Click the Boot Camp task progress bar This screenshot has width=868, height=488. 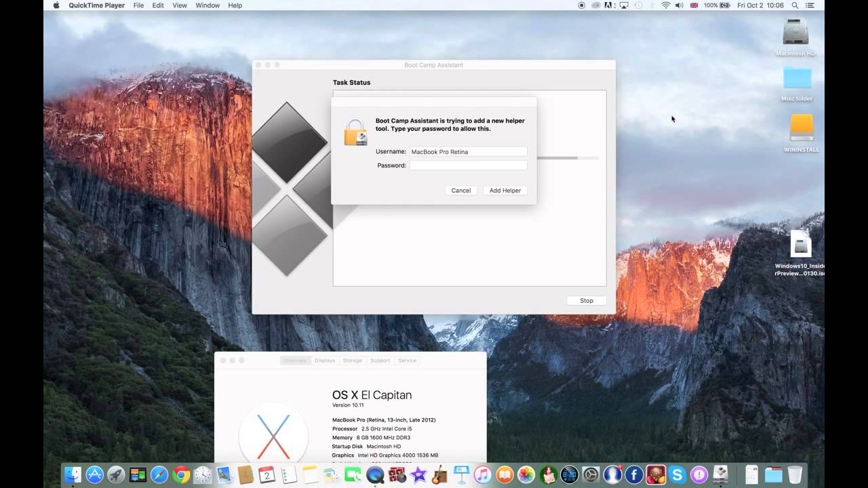[568, 158]
